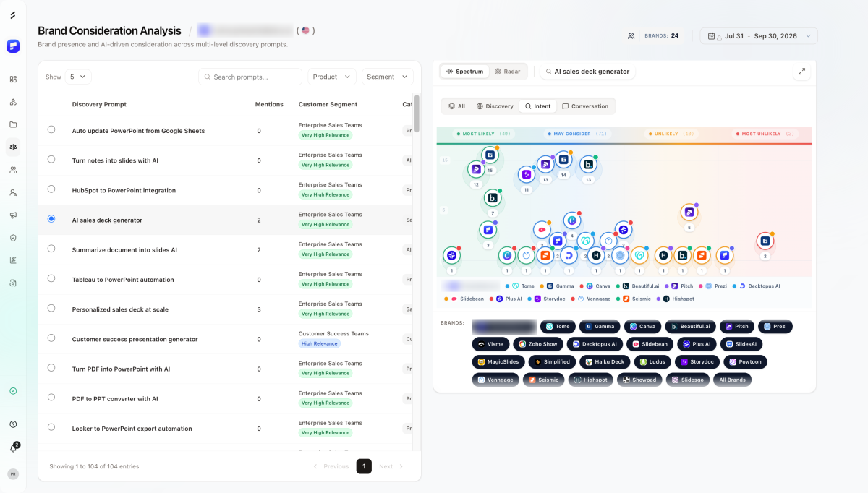
Task: Click the Most Likely (40) zone label
Action: [482, 134]
